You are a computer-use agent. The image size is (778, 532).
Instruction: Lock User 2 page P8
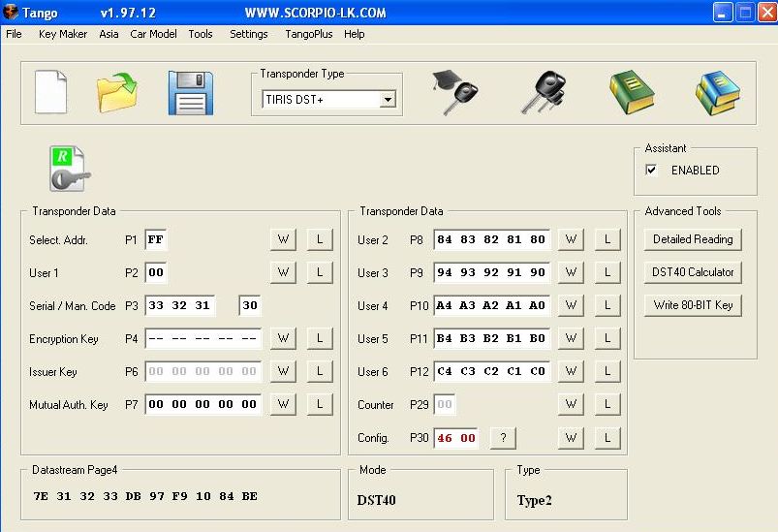[607, 239]
